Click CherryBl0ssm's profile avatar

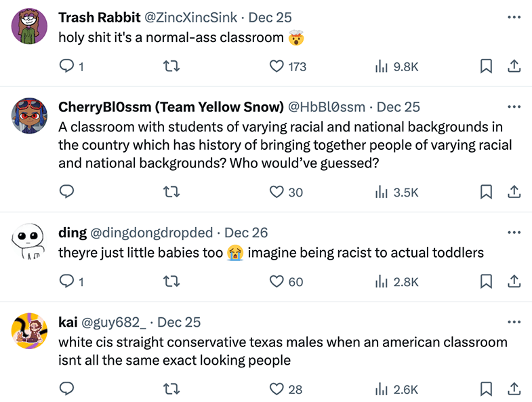[x=29, y=115]
